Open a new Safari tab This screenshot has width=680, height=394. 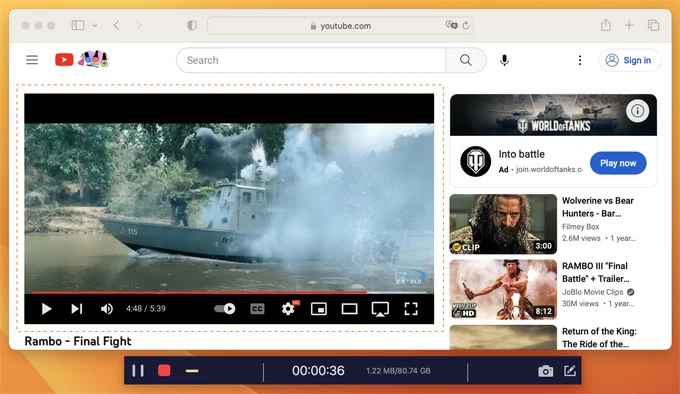tap(629, 25)
